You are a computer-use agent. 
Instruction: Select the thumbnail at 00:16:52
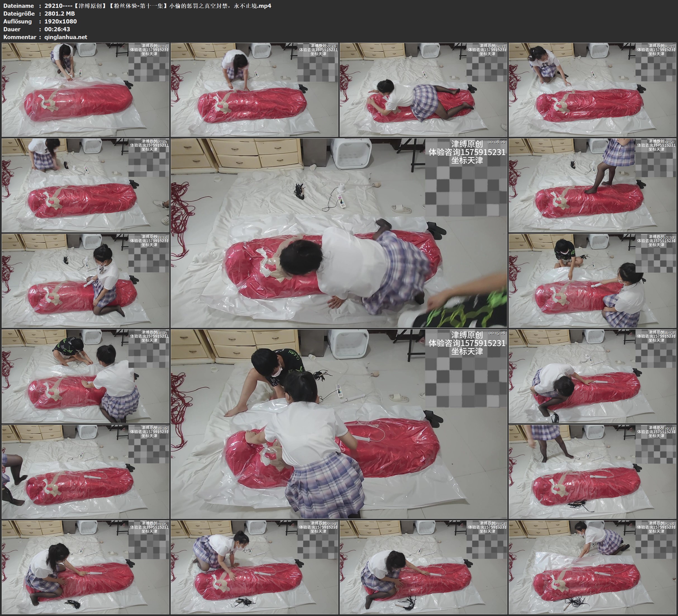coord(593,376)
